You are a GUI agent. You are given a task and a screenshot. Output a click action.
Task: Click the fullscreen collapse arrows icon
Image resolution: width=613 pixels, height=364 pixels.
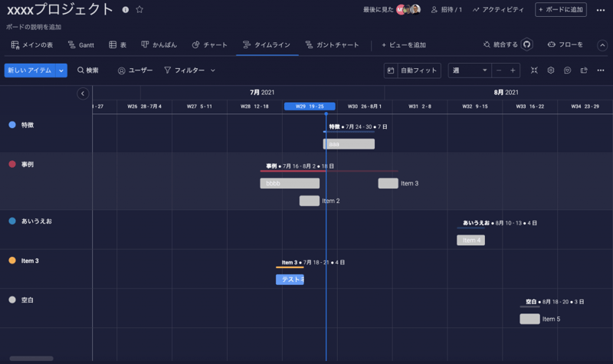pos(534,71)
